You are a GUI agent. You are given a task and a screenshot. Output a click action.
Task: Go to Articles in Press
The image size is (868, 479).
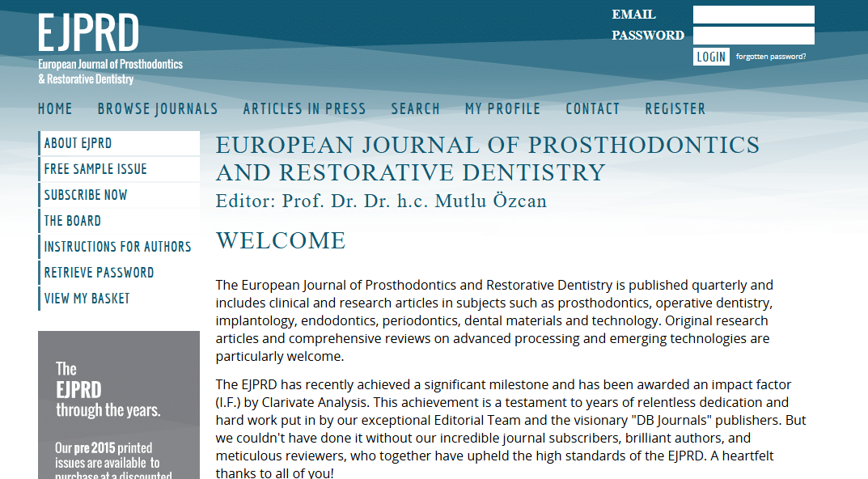coord(304,108)
